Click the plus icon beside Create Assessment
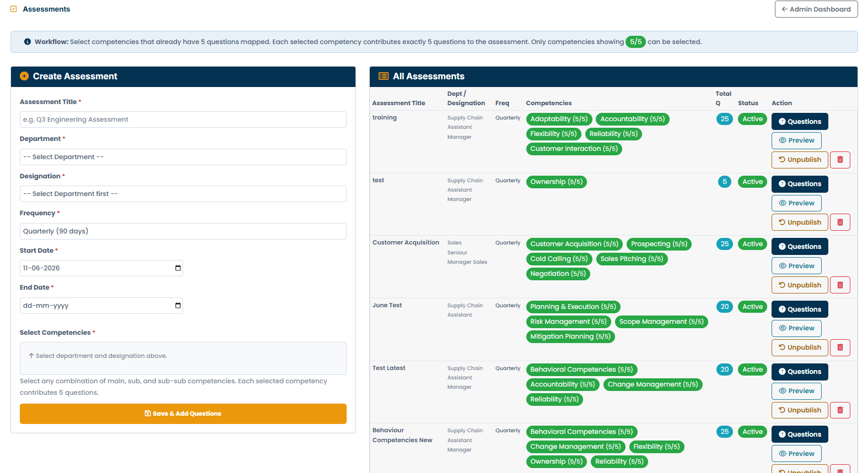 pyautogui.click(x=24, y=77)
